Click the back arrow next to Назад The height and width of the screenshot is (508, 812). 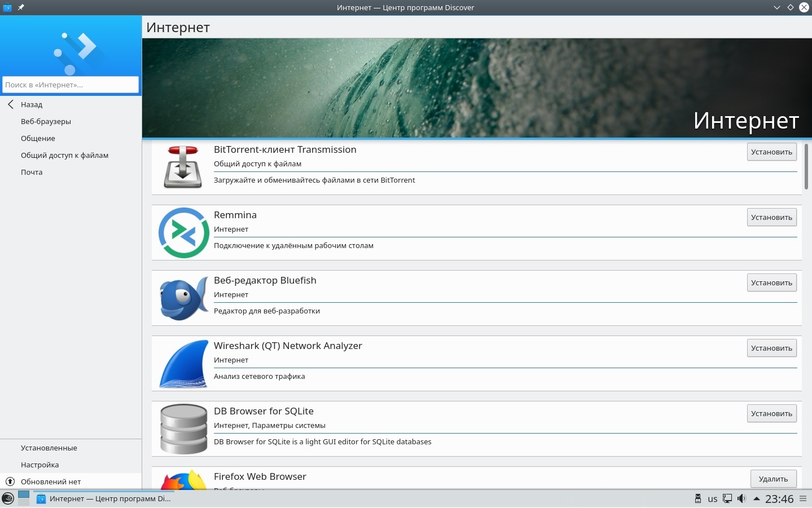click(x=10, y=104)
